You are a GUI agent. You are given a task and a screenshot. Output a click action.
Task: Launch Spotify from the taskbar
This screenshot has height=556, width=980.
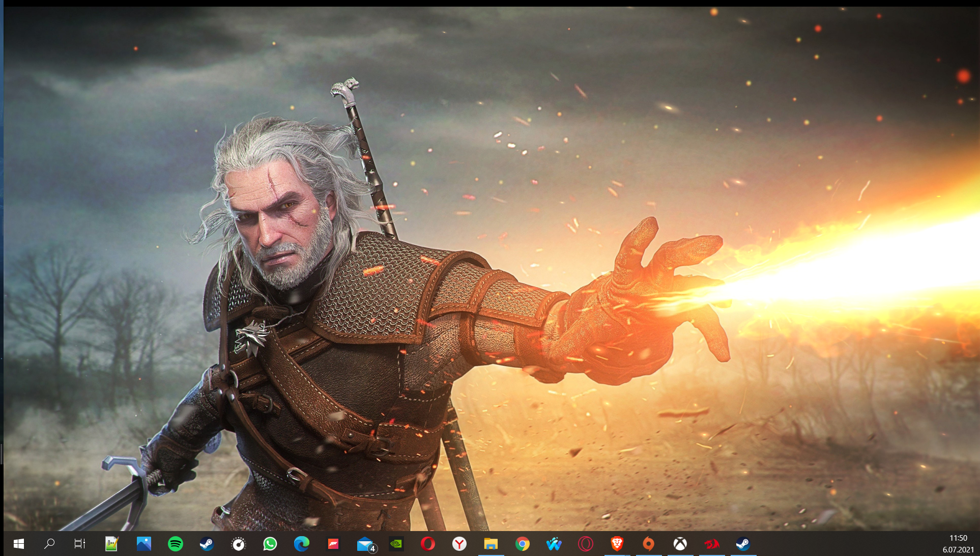pyautogui.click(x=176, y=544)
